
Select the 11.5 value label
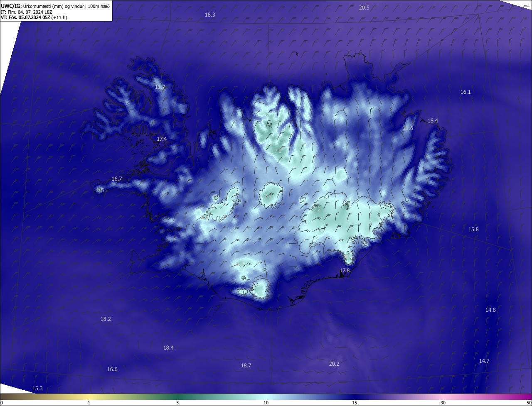tap(99, 191)
